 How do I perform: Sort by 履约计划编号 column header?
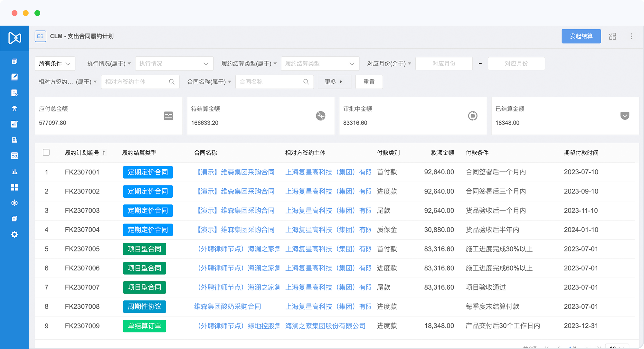82,153
